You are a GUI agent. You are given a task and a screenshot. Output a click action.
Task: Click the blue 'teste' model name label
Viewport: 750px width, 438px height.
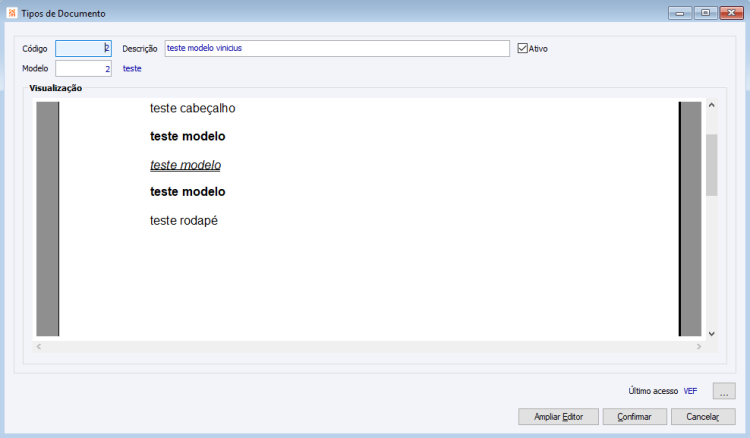click(x=132, y=68)
